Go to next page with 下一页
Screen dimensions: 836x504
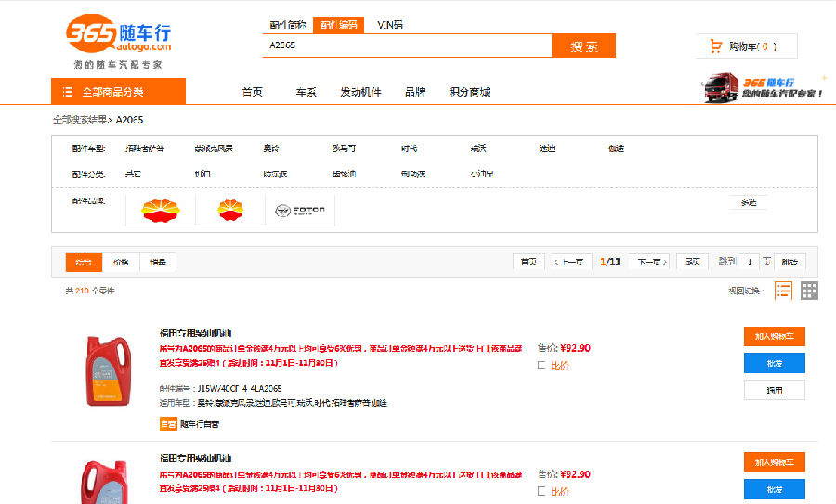(x=651, y=262)
